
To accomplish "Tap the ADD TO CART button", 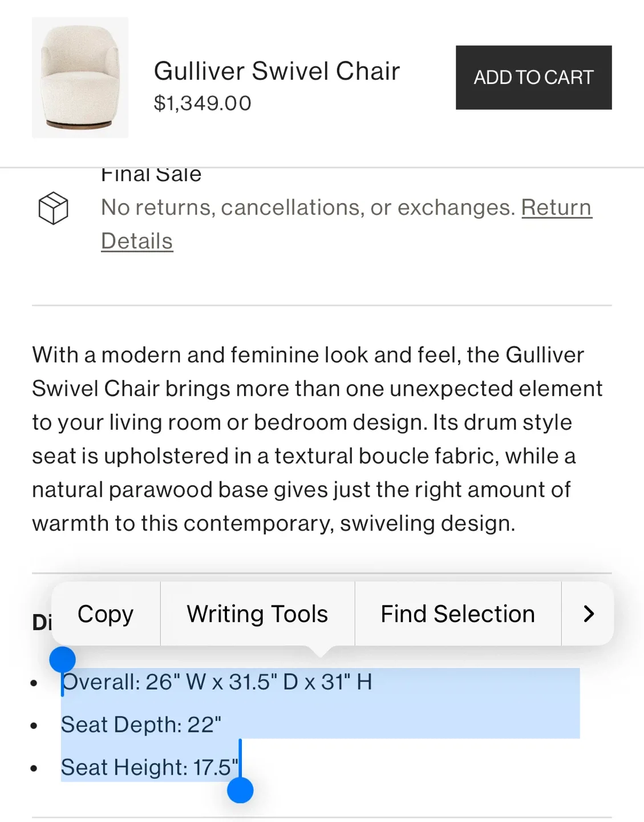I will tap(533, 78).
